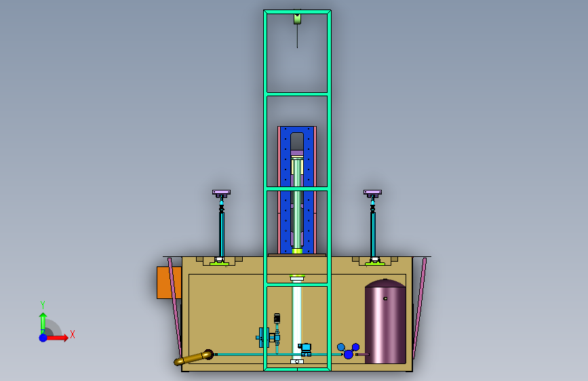The width and height of the screenshot is (588, 381).
Task: Select the blue valve at the white cylinder's base
Action: [x=306, y=350]
